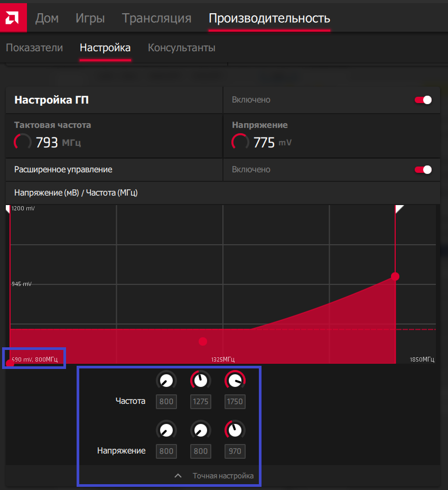Go to the Показатели sub-tab

tap(34, 48)
